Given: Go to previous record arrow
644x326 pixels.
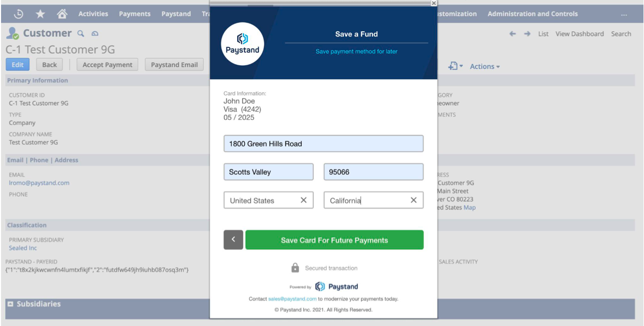Looking at the screenshot, I should pos(513,34).
